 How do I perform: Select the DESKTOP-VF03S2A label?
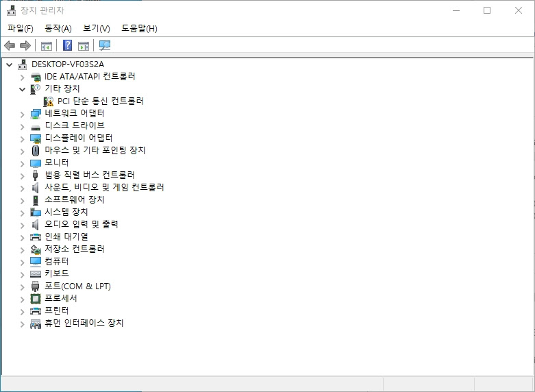point(68,64)
